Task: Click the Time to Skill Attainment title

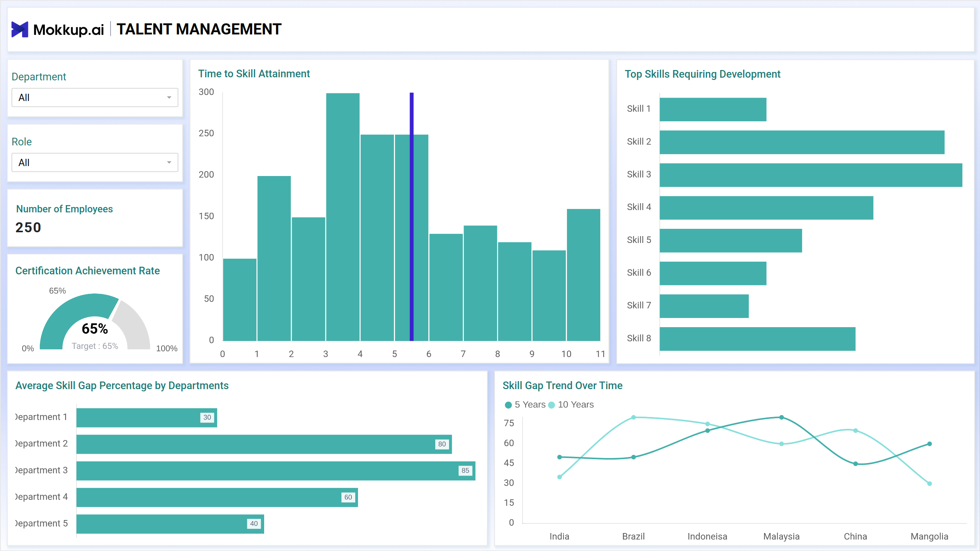Action: coord(254,74)
